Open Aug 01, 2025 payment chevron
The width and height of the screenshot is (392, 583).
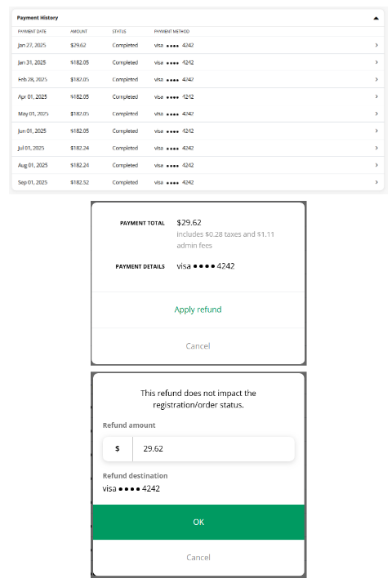point(376,165)
